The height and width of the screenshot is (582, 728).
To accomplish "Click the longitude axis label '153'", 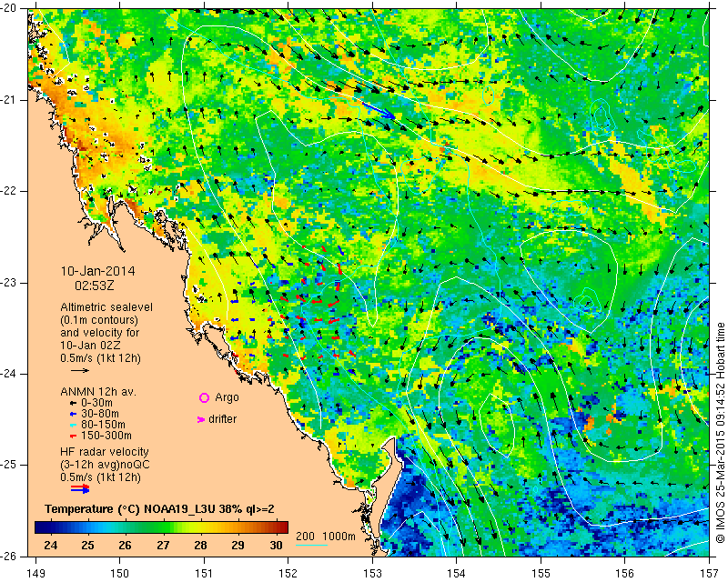I will 372,574.
